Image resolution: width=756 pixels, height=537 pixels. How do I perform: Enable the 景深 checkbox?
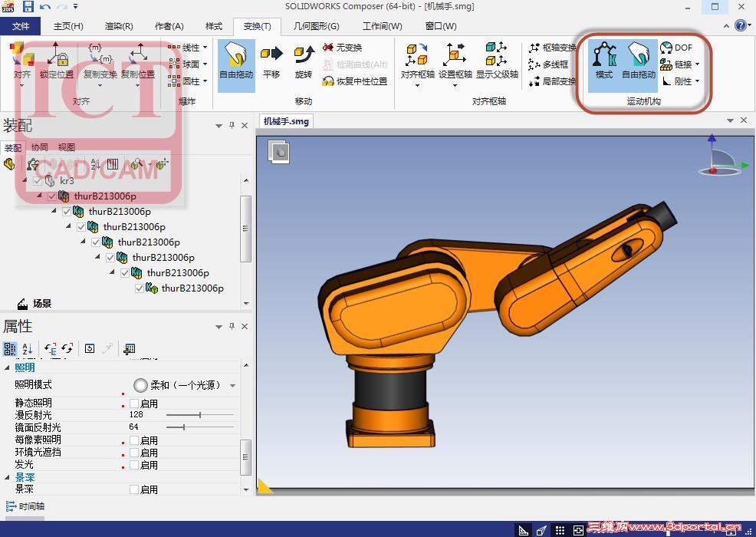134,489
